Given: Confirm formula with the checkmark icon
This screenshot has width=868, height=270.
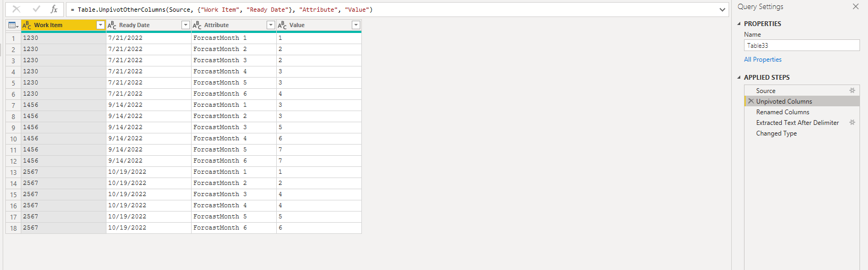Looking at the screenshot, I should 36,9.
